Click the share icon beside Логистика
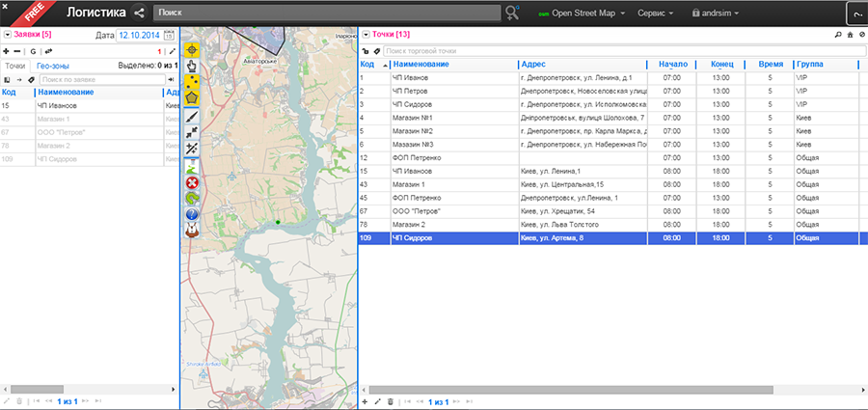This screenshot has width=868, height=410. (x=138, y=13)
